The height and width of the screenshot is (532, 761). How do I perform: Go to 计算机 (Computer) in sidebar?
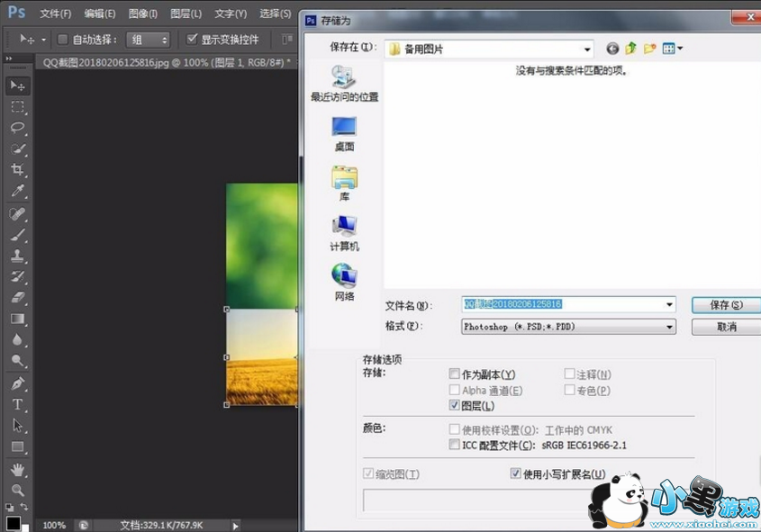344,233
